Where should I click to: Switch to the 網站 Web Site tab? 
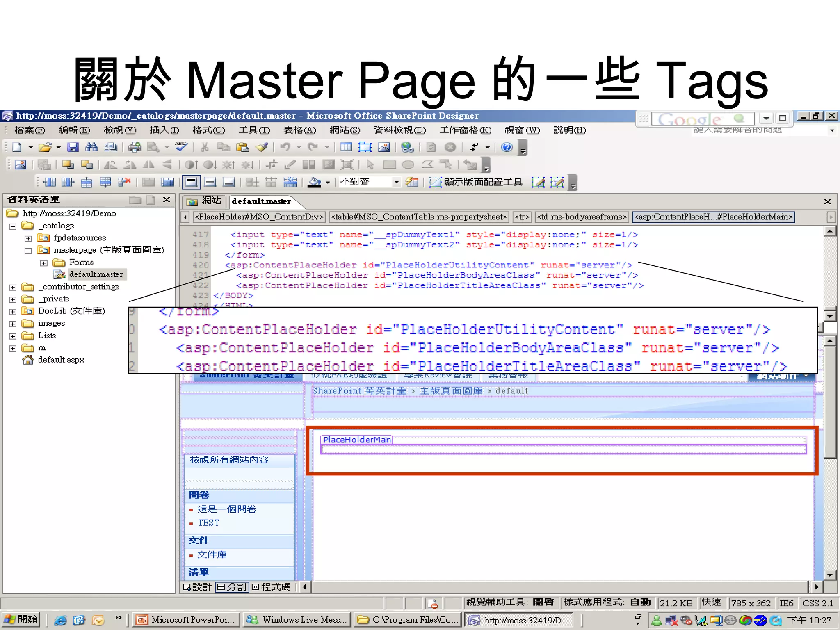[x=204, y=201]
